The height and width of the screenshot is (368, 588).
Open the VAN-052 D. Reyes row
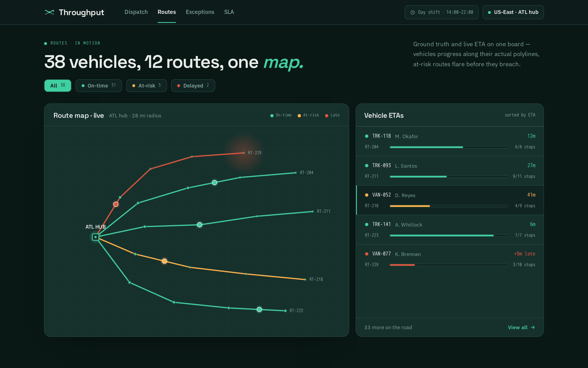(x=450, y=200)
